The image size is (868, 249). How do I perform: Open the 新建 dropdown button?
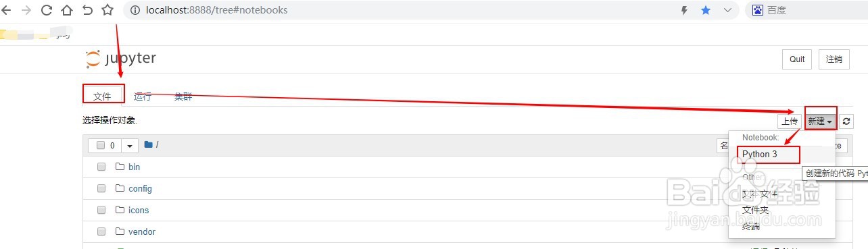tap(820, 121)
